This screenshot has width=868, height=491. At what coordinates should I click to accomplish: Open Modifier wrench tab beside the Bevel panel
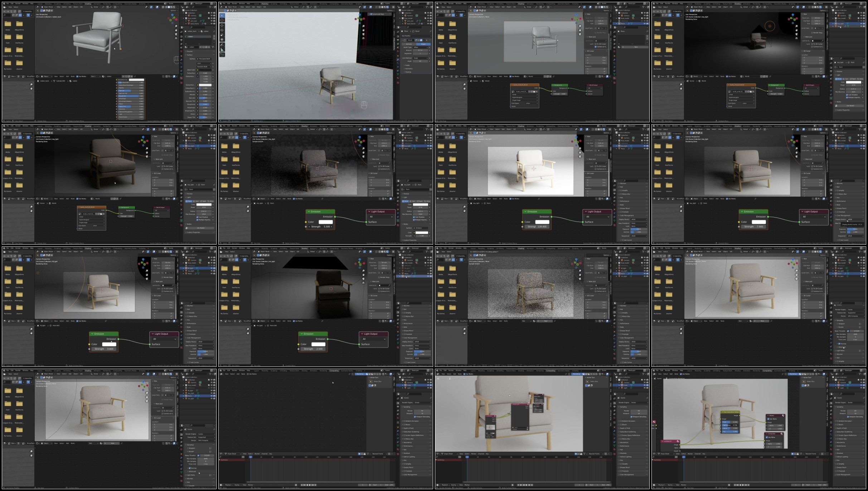click(x=398, y=60)
